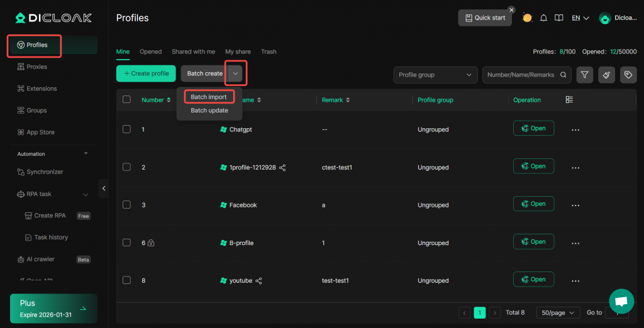
Task: Click the tag icon button
Action: [627, 75]
